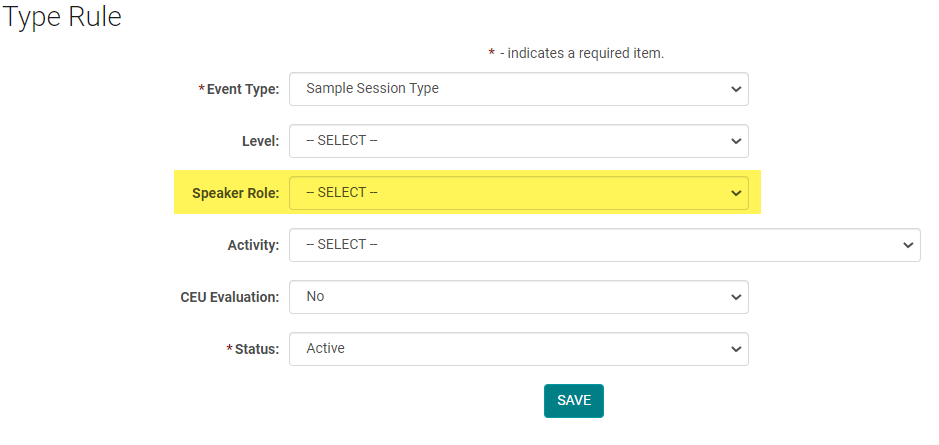The image size is (939, 445).
Task: Open the highlighted Speaker Role dropdown
Action: click(518, 193)
